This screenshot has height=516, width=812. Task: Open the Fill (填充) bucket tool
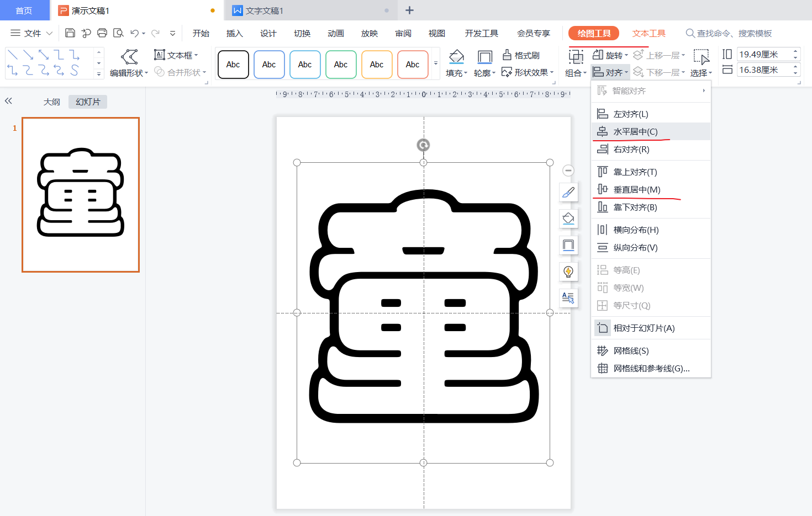[456, 57]
